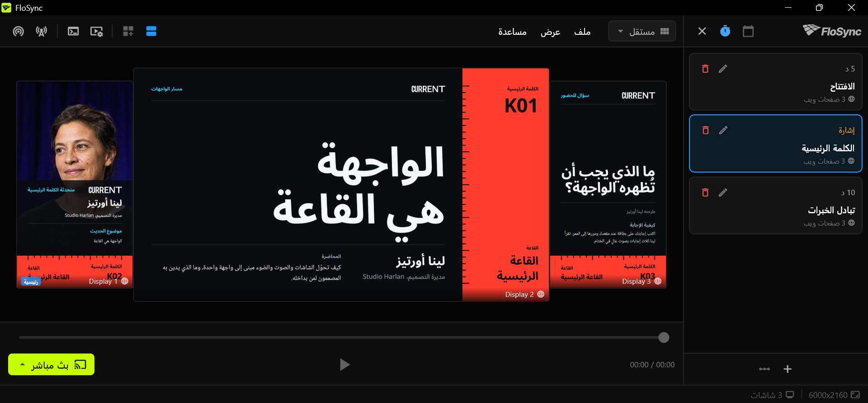Viewport: 868px width, 403px height.
Task: Add a new cue with plus button
Action: (788, 369)
